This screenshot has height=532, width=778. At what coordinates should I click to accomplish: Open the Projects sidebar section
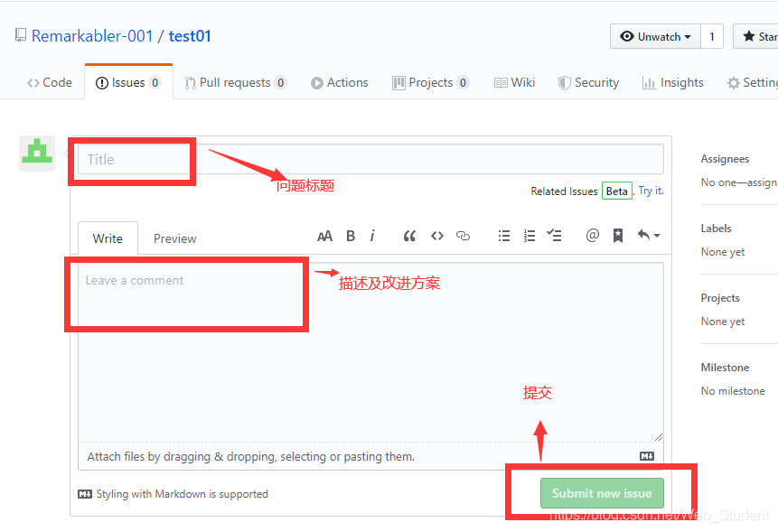(720, 297)
